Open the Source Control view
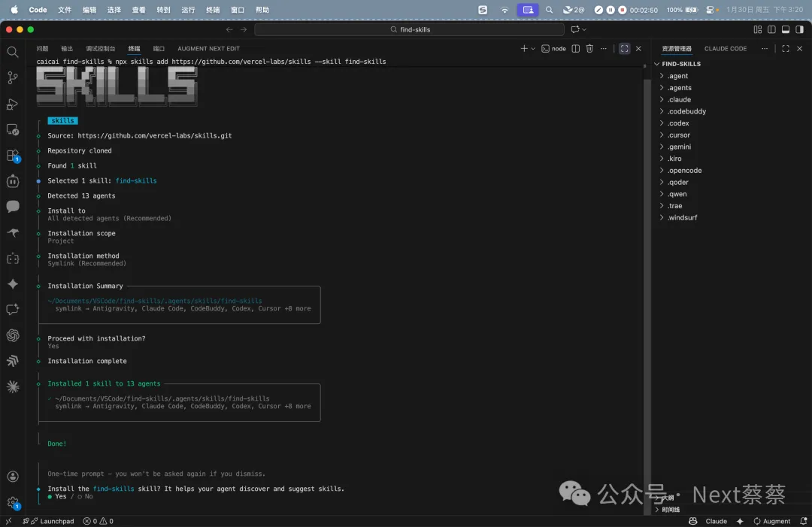The image size is (812, 527). 13,77
